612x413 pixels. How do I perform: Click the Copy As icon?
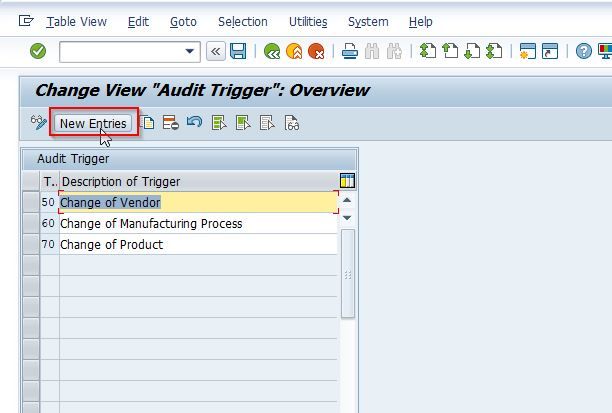[x=147, y=123]
